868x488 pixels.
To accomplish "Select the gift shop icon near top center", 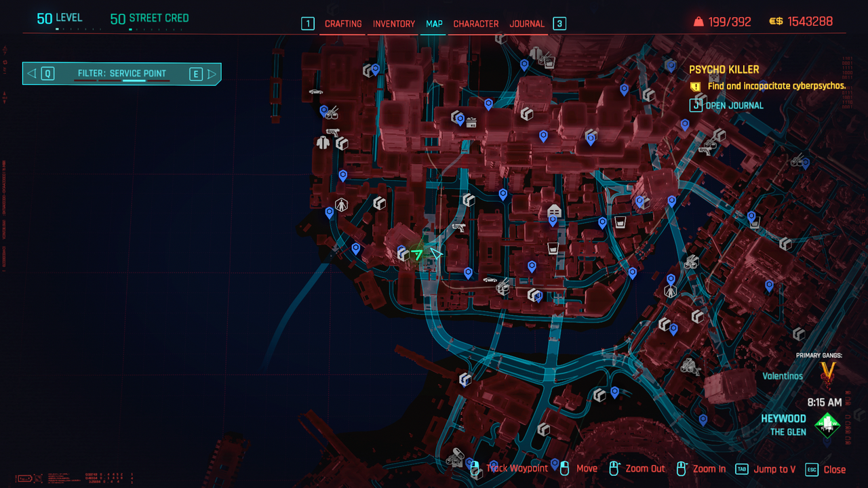I will point(471,123).
